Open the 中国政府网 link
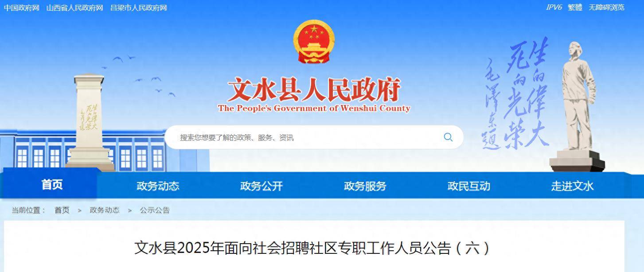The height and width of the screenshot is (272, 644). 22,8
